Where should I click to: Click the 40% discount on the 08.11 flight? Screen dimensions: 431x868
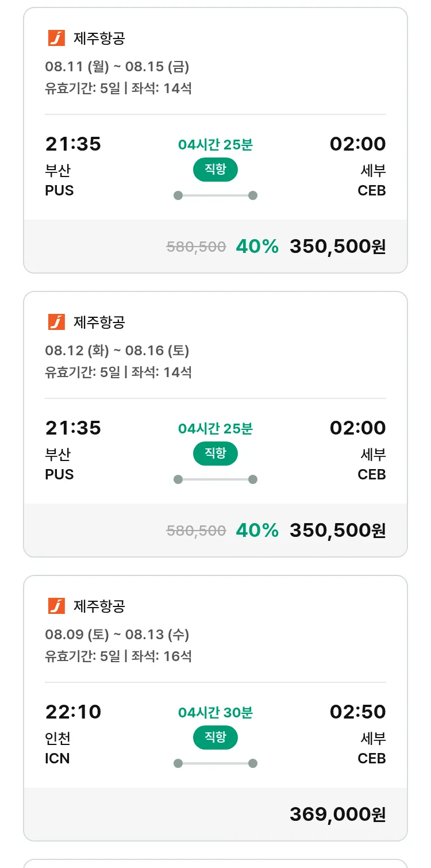point(257,247)
